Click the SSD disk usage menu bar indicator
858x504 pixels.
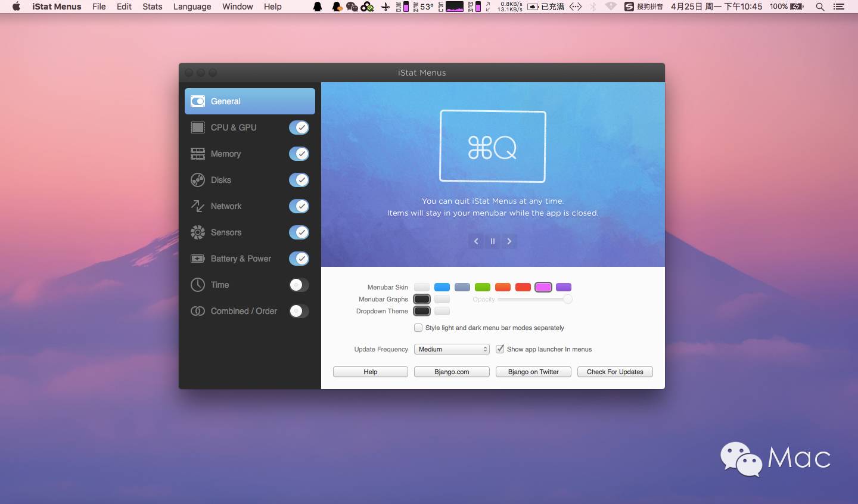[x=403, y=7]
